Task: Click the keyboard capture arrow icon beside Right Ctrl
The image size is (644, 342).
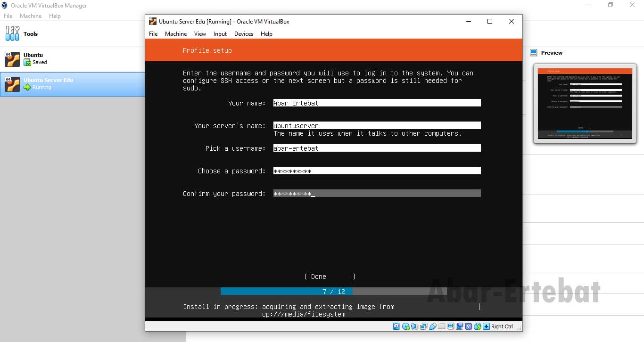Action: click(486, 326)
